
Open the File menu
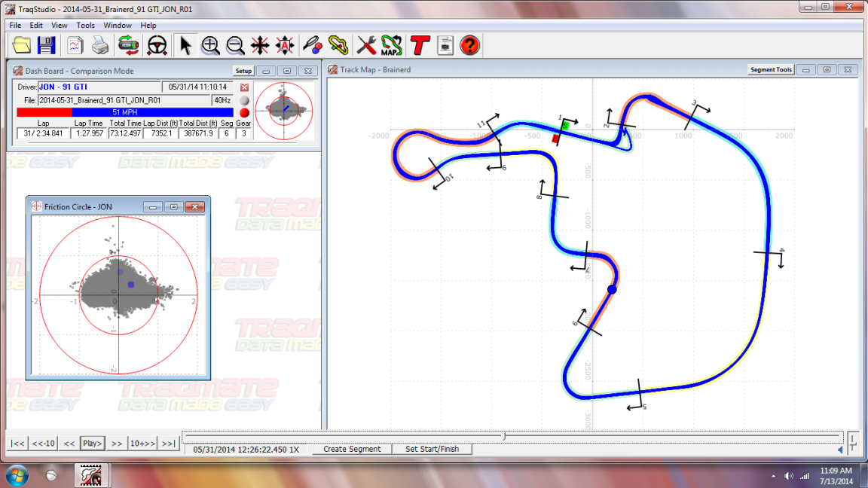coord(15,26)
